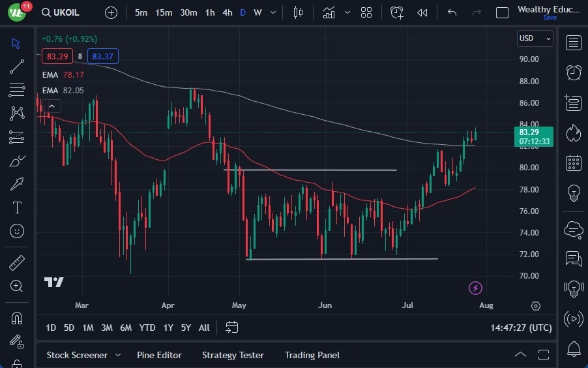588x368 pixels.
Task: Open the candlestick chart style selector
Action: pos(299,12)
